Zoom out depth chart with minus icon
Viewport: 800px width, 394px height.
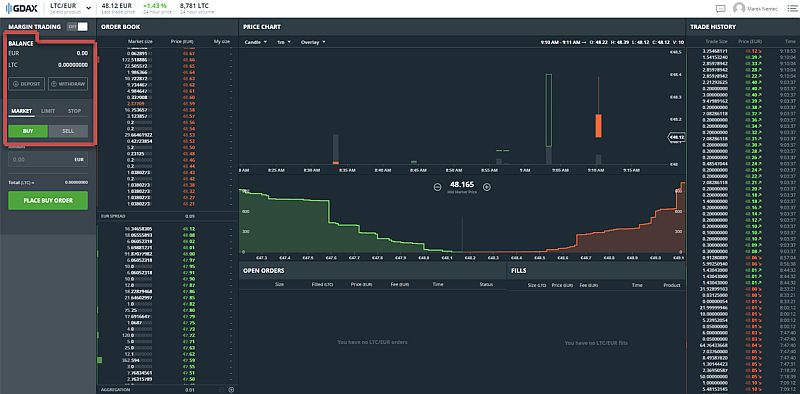pos(437,187)
